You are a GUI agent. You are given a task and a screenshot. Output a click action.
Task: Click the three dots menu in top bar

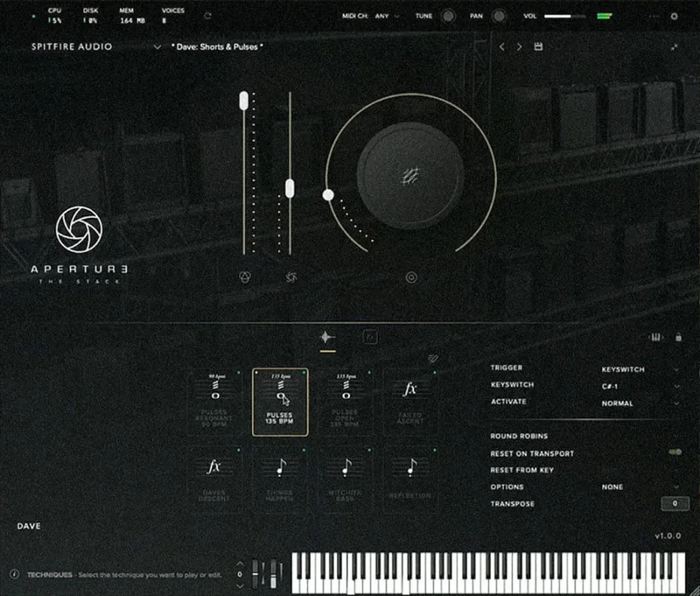[x=654, y=16]
